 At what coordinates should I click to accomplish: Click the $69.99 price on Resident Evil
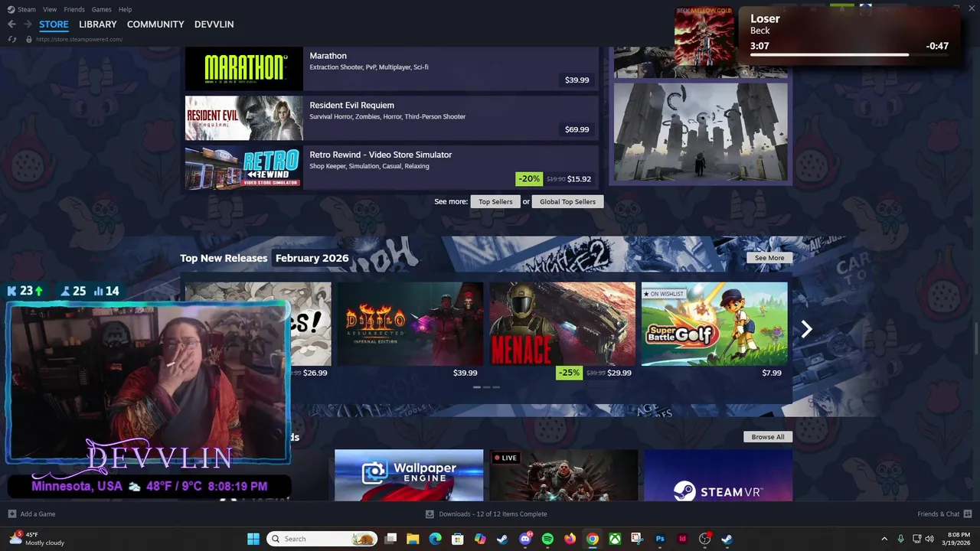pyautogui.click(x=577, y=129)
